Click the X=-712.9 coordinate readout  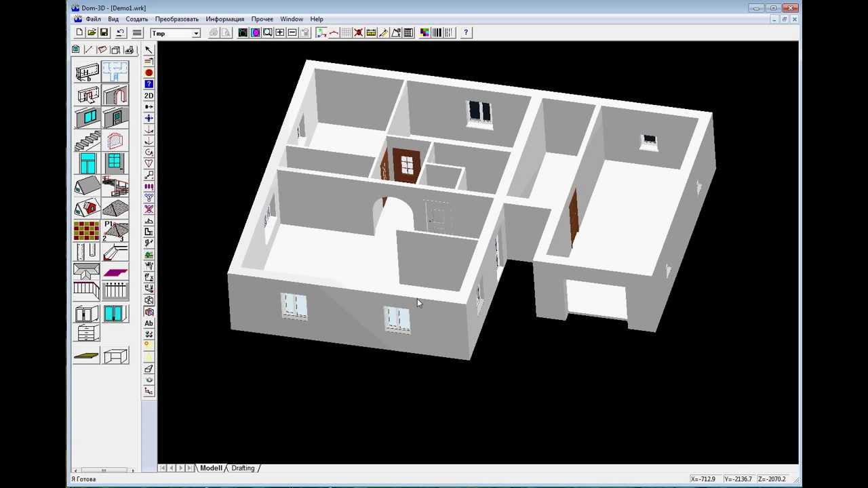tap(703, 479)
